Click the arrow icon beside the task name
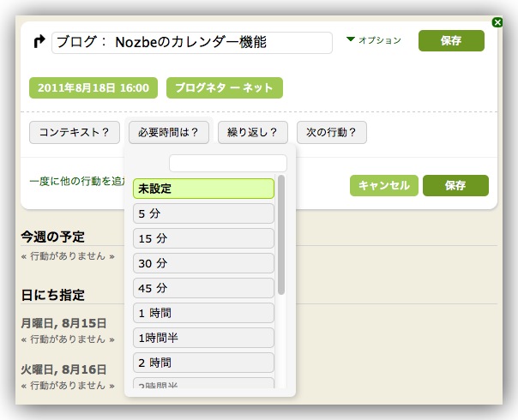 tap(39, 41)
